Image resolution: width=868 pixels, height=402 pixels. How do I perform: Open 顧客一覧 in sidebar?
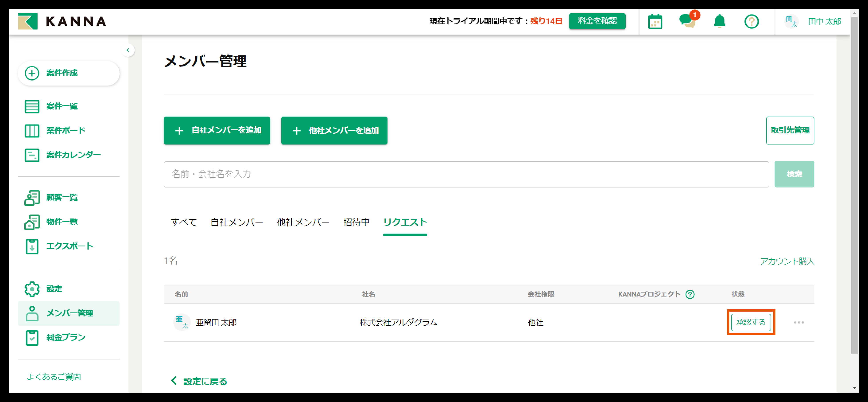point(51,197)
